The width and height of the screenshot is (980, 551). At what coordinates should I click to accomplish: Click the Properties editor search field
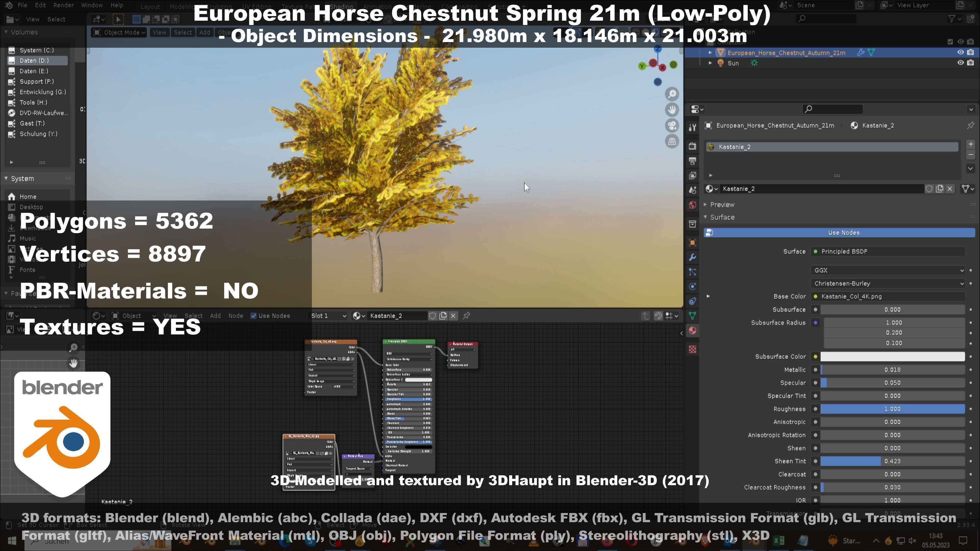[x=832, y=109]
